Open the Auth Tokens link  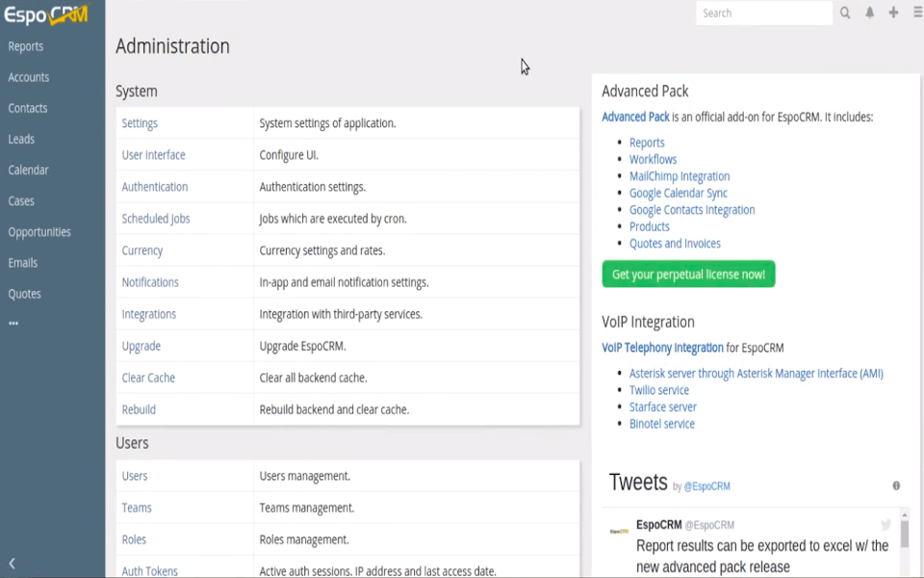coord(150,571)
